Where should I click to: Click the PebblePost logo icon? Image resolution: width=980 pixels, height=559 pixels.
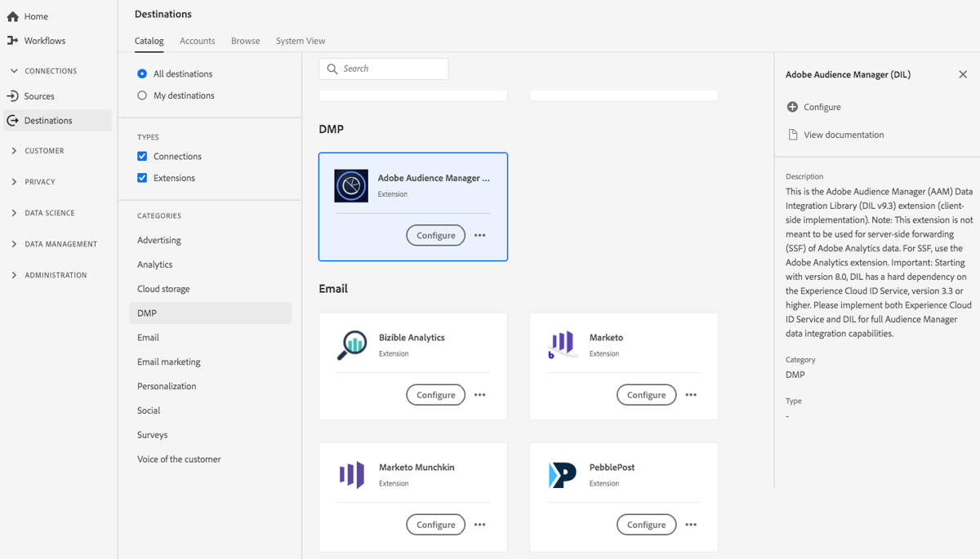coord(561,475)
